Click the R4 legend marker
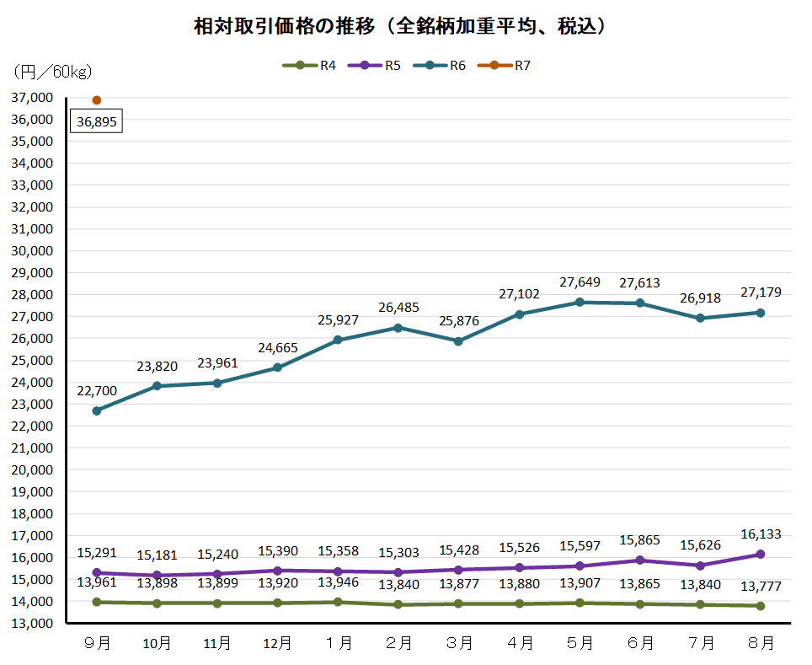The width and height of the screenshot is (812, 665). (300, 67)
